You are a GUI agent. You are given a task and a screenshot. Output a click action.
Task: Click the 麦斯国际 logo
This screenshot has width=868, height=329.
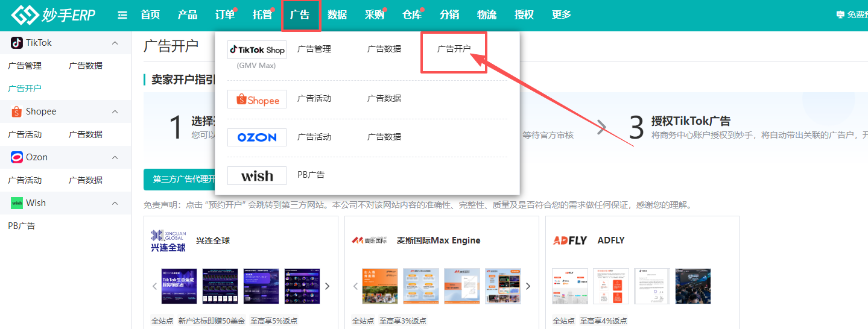click(x=370, y=240)
